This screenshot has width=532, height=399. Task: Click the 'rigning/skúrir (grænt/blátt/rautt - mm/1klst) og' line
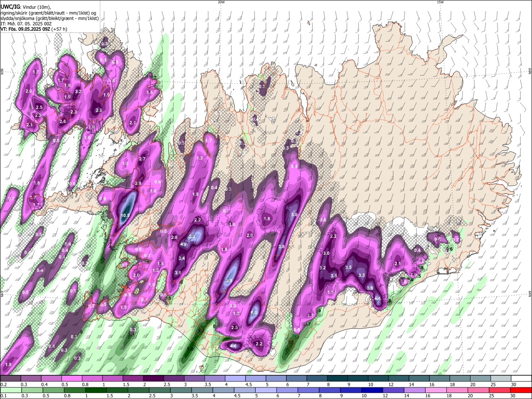click(49, 13)
